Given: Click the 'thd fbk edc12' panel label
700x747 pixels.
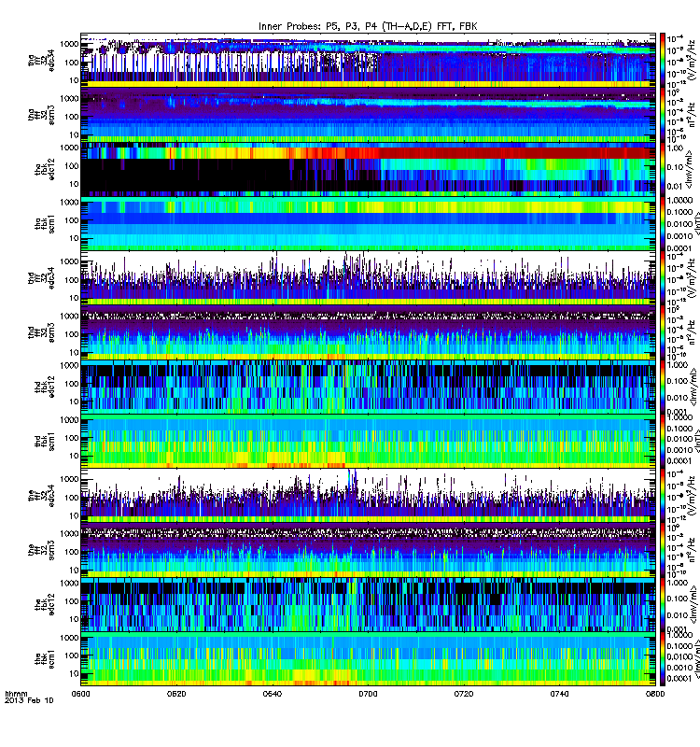Looking at the screenshot, I should (x=45, y=387).
